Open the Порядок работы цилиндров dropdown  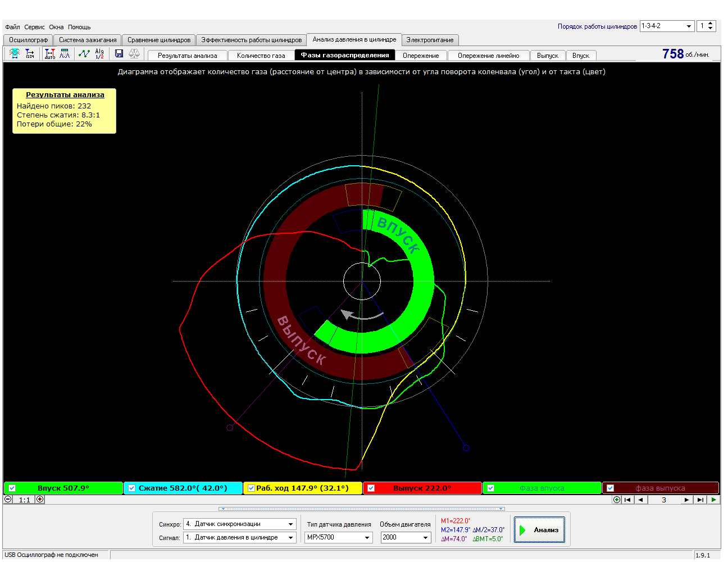point(667,26)
